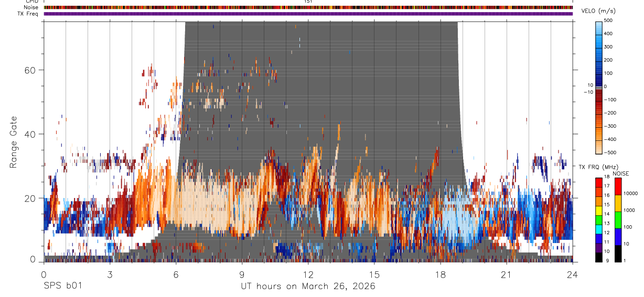Select the blue NOISE swatch between 10 and 100
The image size is (644, 297).
click(618, 236)
